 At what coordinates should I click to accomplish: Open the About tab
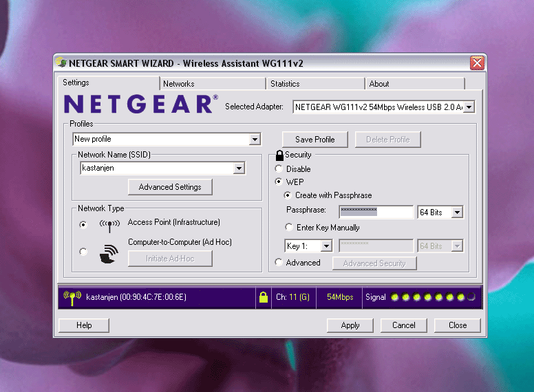click(415, 84)
